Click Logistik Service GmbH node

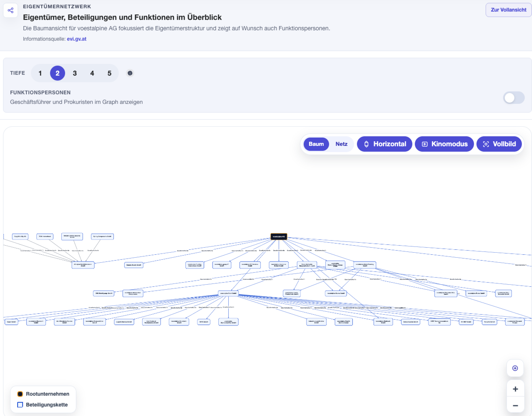[x=124, y=322]
